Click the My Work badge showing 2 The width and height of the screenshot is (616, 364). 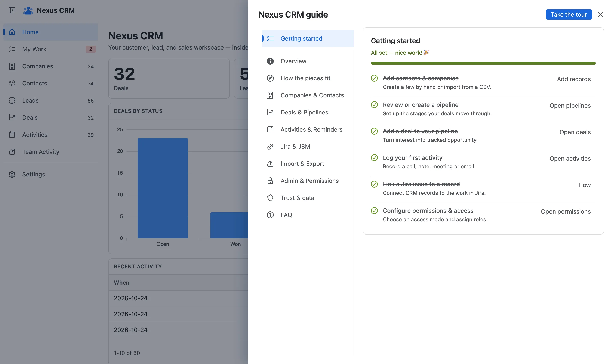[91, 49]
